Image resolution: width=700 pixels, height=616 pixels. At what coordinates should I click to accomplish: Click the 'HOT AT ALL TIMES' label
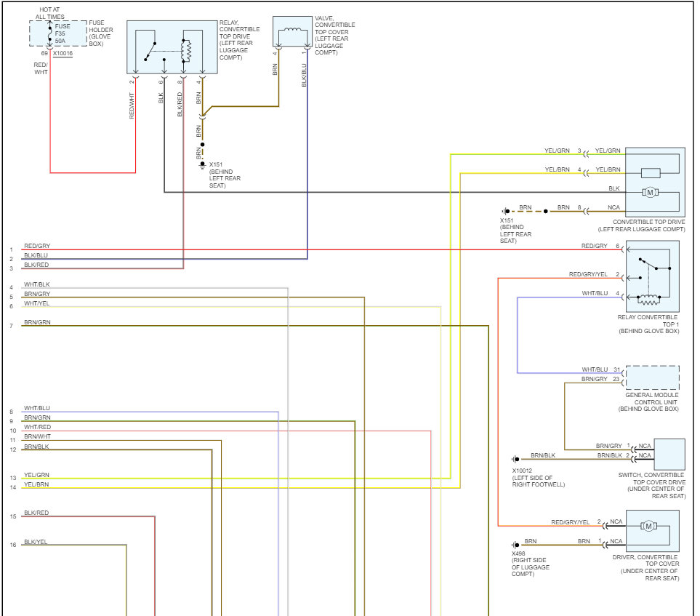click(x=49, y=13)
